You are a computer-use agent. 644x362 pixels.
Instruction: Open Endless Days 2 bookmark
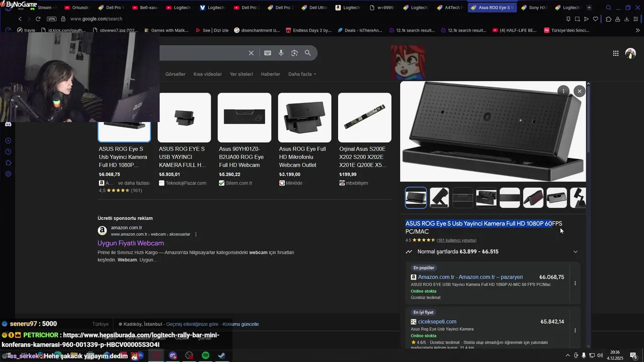[308, 30]
